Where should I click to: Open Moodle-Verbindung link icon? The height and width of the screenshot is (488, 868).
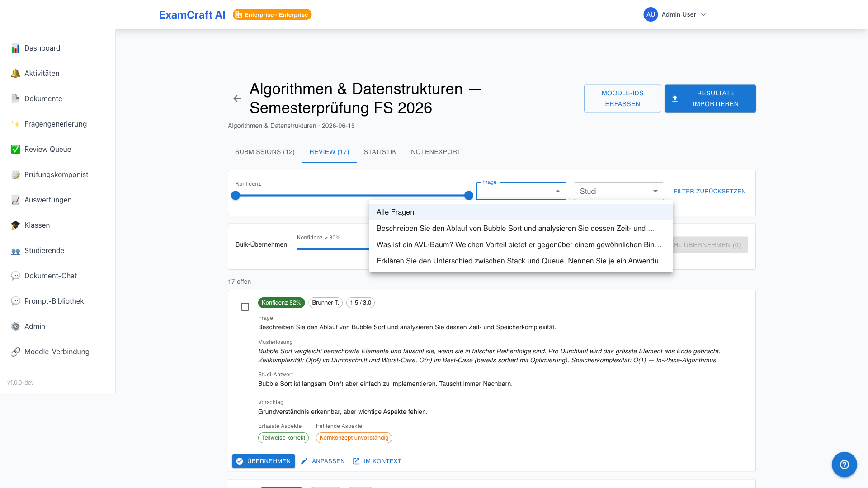(x=15, y=352)
